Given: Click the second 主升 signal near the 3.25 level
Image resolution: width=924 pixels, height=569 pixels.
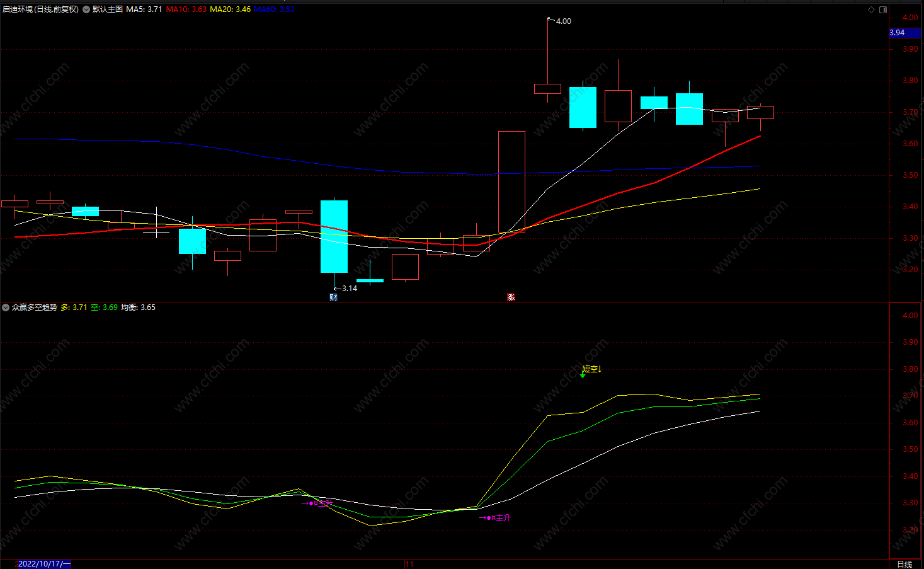Looking at the screenshot, I should pos(496,518).
